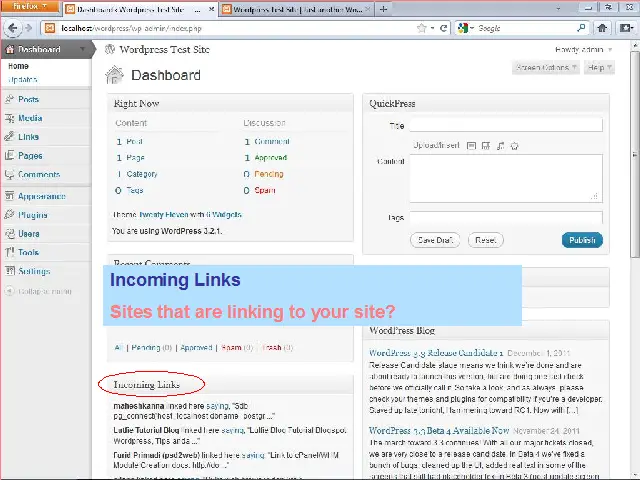The height and width of the screenshot is (480, 640).
Task: Open the Home submenu item
Action: [18, 66]
